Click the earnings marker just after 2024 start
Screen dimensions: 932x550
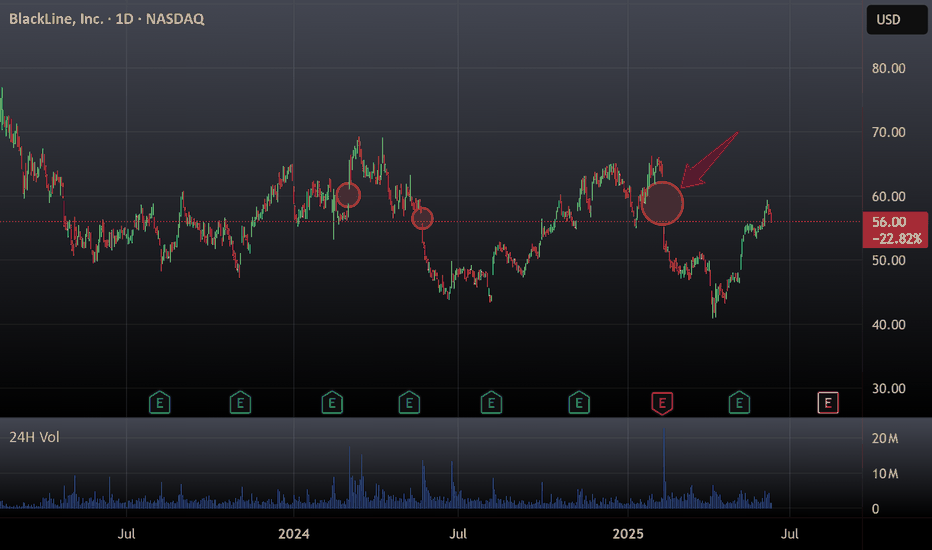(x=332, y=403)
